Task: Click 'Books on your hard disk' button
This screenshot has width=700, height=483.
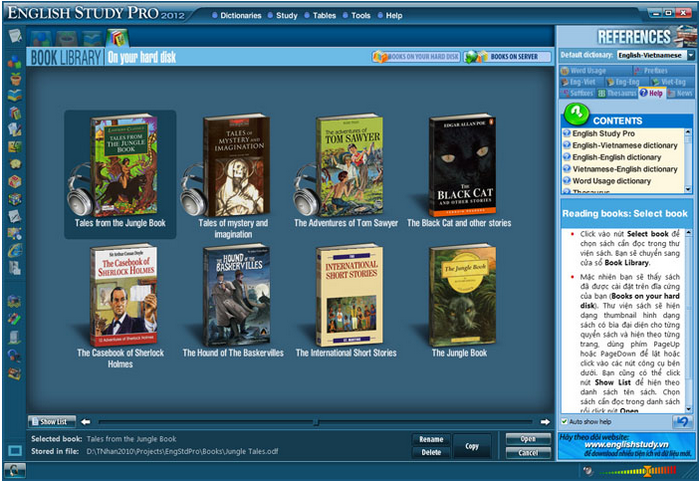Action: pos(413,57)
